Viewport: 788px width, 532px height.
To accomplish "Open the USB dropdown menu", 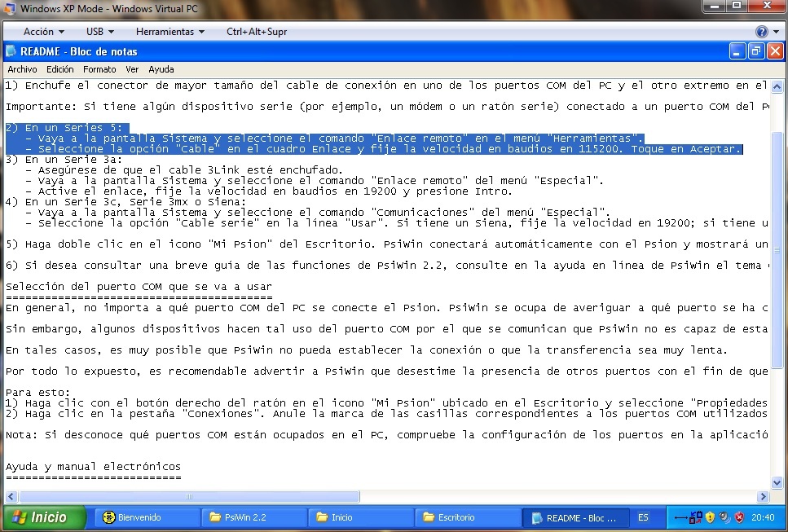I will (100, 32).
